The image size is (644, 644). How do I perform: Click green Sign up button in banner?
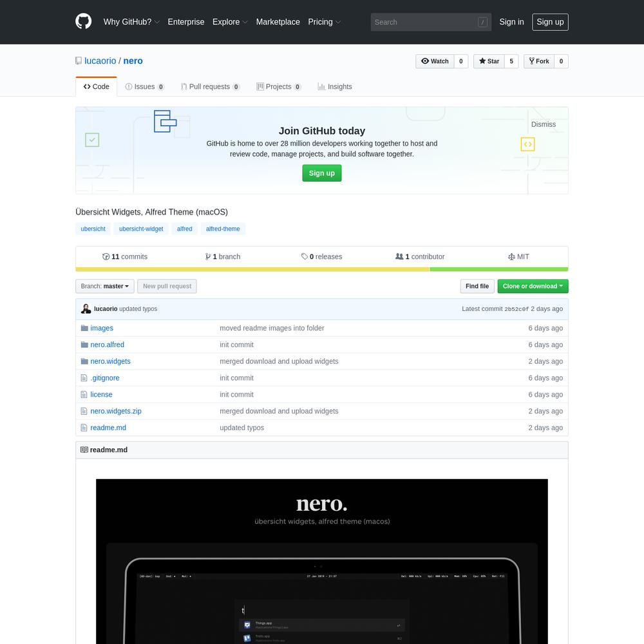321,173
